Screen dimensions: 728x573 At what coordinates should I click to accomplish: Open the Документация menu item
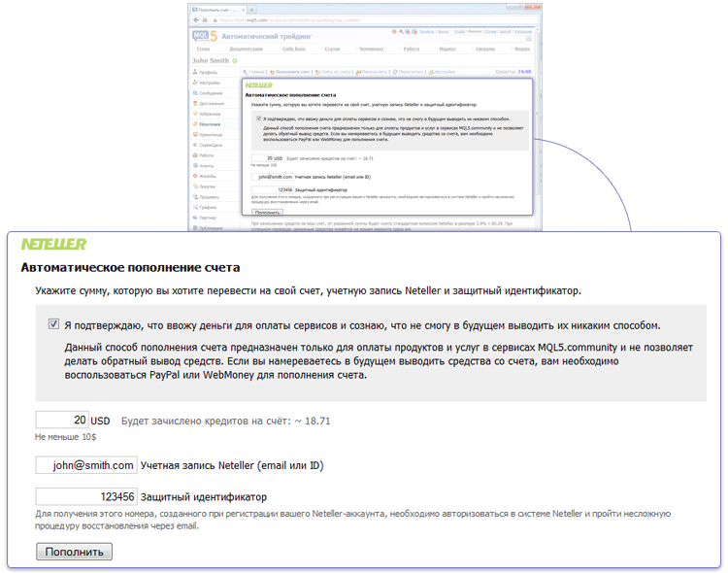tap(246, 48)
